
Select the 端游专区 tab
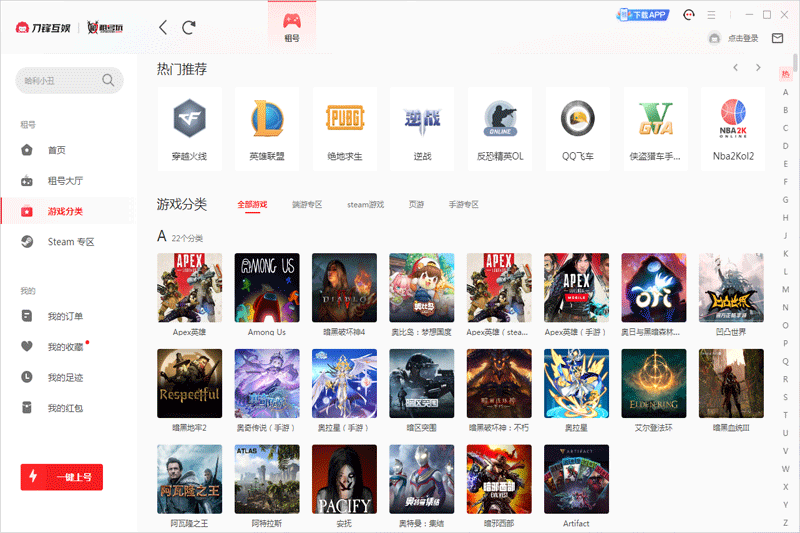click(x=307, y=205)
